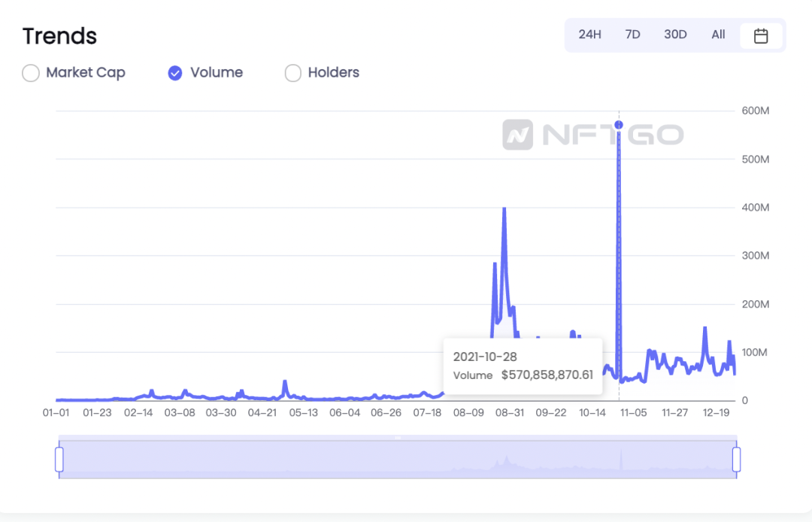Click the 12-19 date label
The width and height of the screenshot is (812, 522).
(717, 413)
